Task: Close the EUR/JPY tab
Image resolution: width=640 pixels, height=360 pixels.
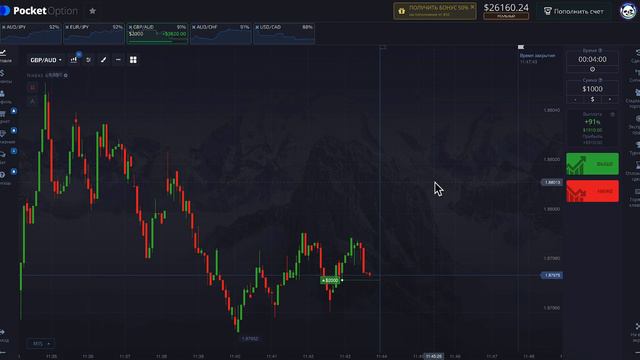Action: pos(67,27)
